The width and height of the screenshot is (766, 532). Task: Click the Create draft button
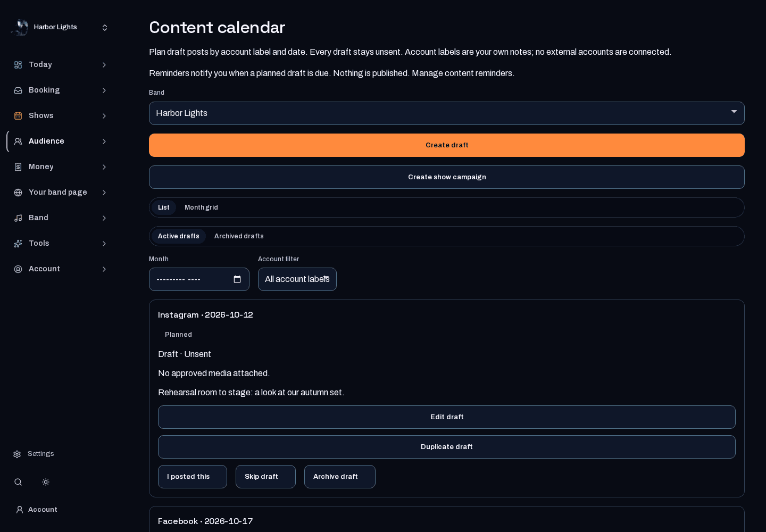point(447,145)
